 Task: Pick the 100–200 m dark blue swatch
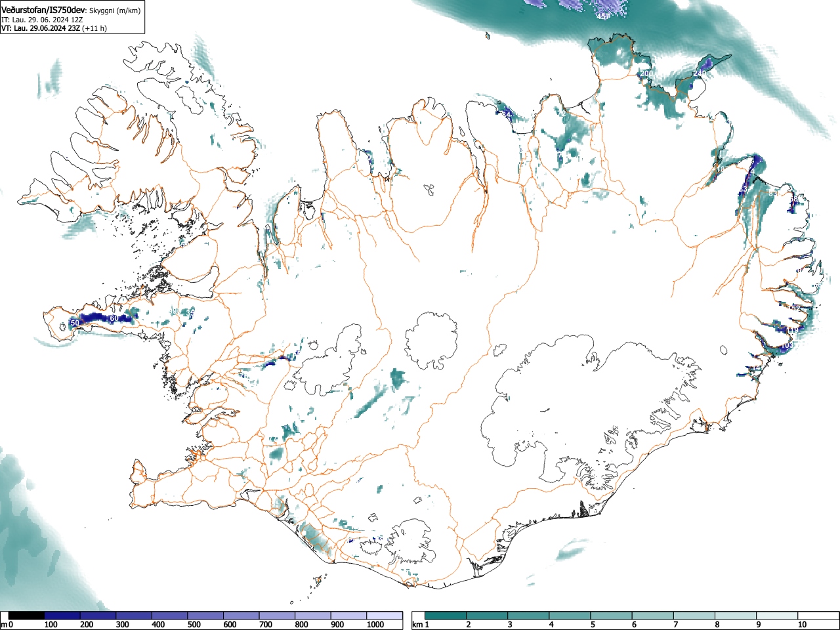62,616
